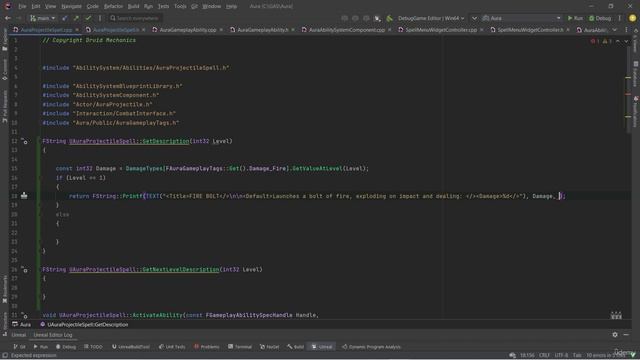Select the Unreal Editor Log tab
640x360 pixels.
(x=53, y=335)
